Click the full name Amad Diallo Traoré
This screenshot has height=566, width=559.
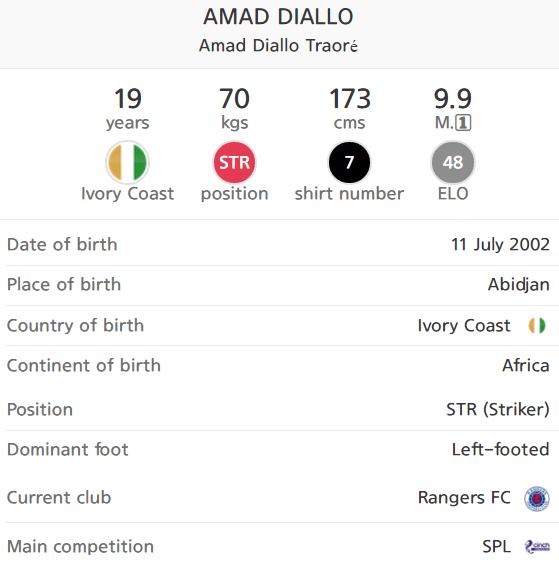(x=278, y=46)
